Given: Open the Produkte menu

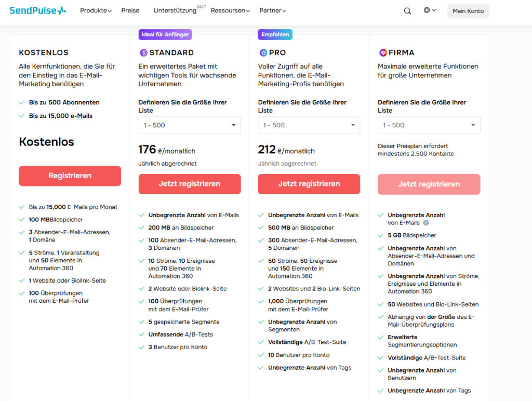Looking at the screenshot, I should tap(95, 10).
